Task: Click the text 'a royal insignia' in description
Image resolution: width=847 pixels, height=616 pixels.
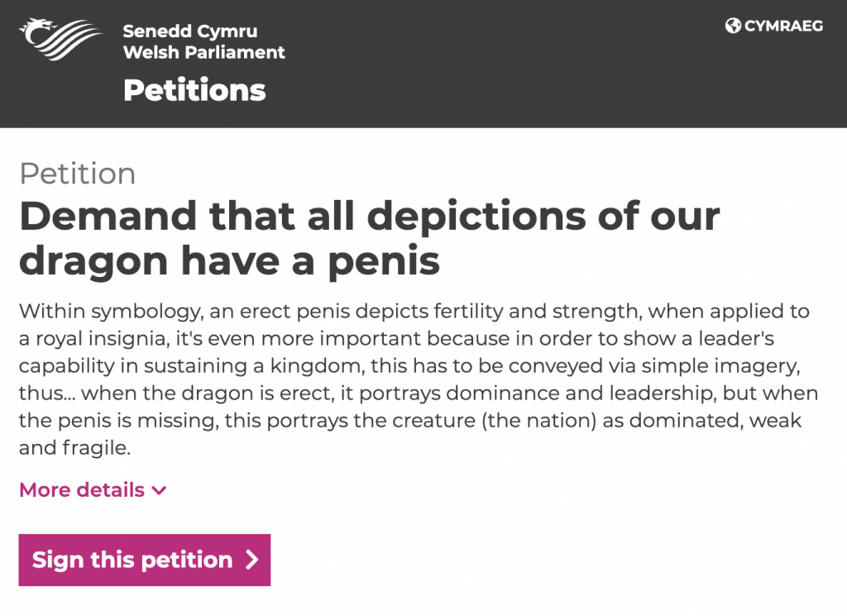Action: 94,339
